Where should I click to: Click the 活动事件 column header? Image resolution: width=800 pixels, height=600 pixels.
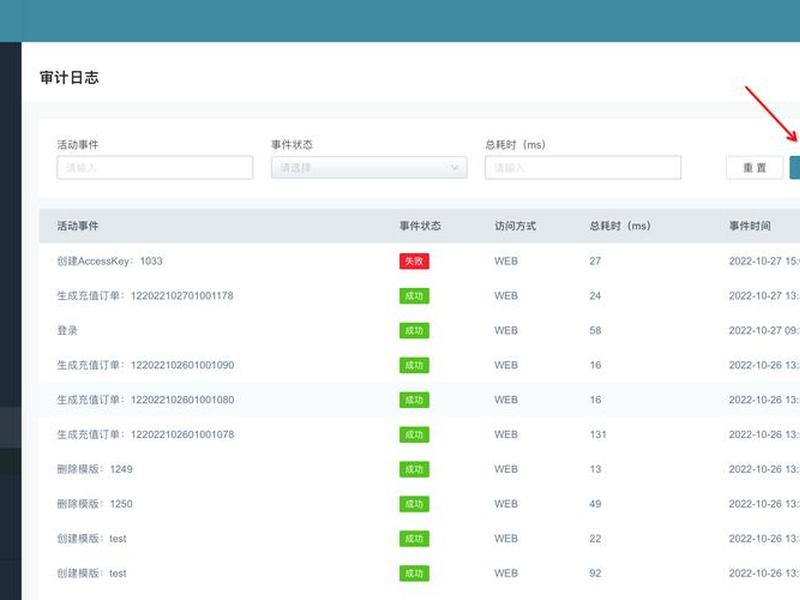tap(78, 226)
